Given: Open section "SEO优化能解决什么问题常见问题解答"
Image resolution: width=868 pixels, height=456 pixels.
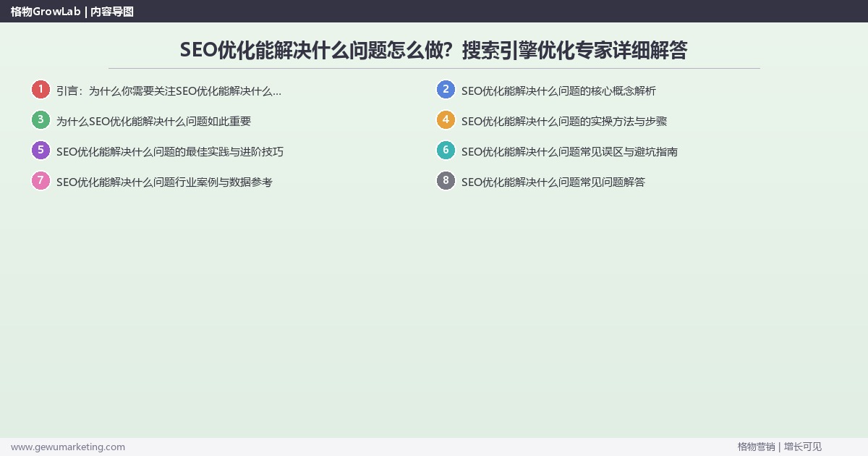Looking at the screenshot, I should tap(553, 182).
